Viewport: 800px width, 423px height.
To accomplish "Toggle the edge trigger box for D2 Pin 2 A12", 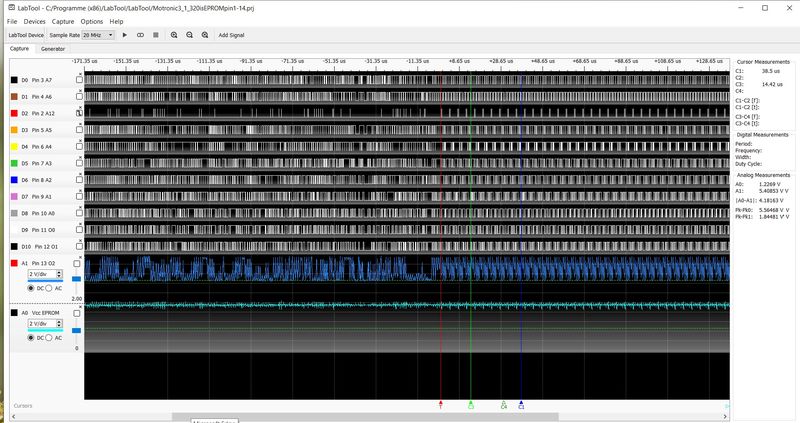I will [79, 113].
